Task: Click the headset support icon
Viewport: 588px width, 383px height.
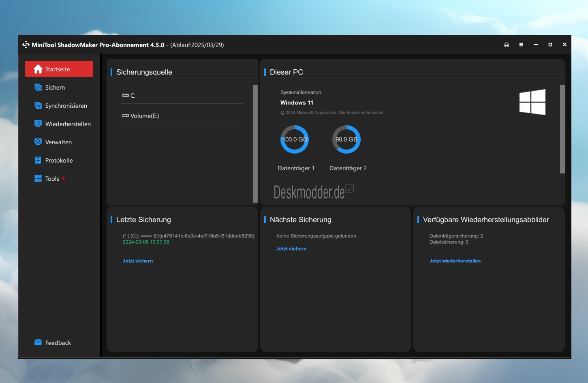Action: click(507, 45)
